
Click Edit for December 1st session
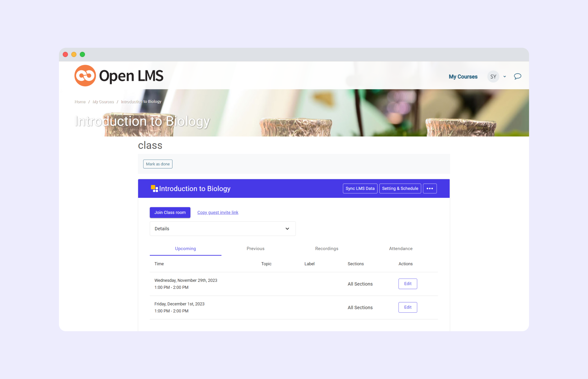[x=407, y=307]
